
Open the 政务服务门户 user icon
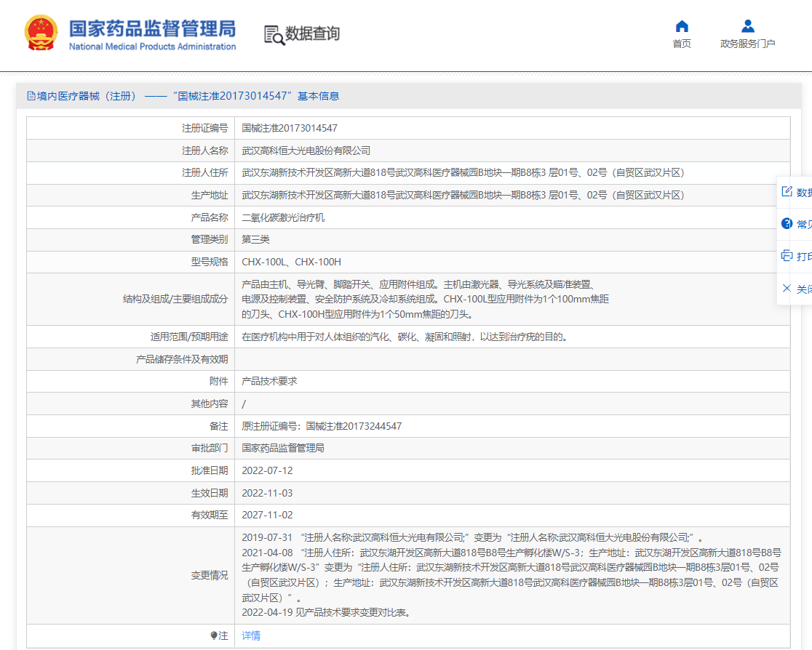click(747, 26)
